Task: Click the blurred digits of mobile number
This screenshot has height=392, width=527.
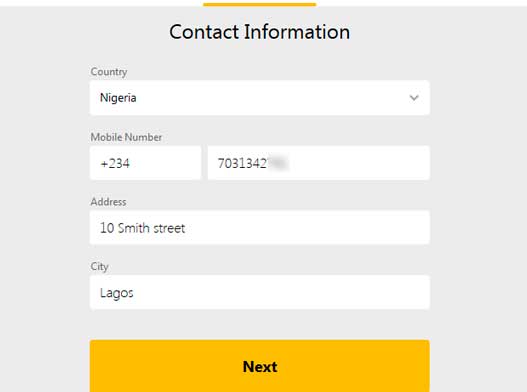Action: click(278, 163)
